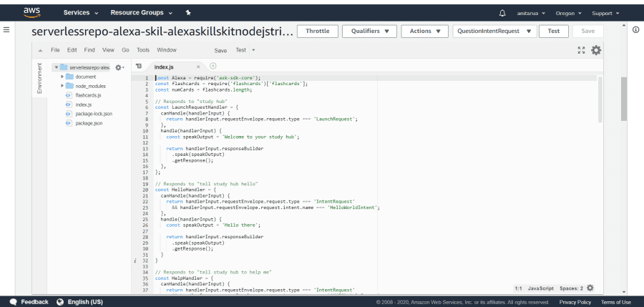The height and width of the screenshot is (307, 644).
Task: Open the Feedback link
Action: click(x=29, y=302)
